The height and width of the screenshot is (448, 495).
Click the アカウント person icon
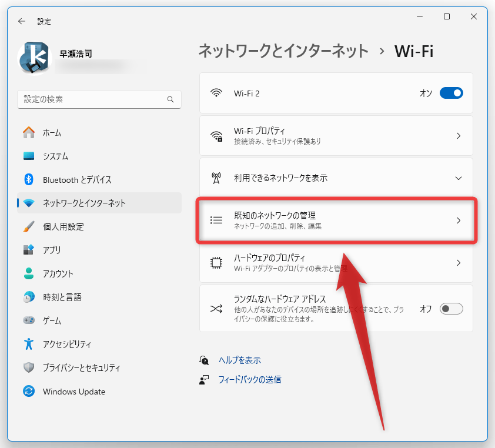[x=29, y=273]
